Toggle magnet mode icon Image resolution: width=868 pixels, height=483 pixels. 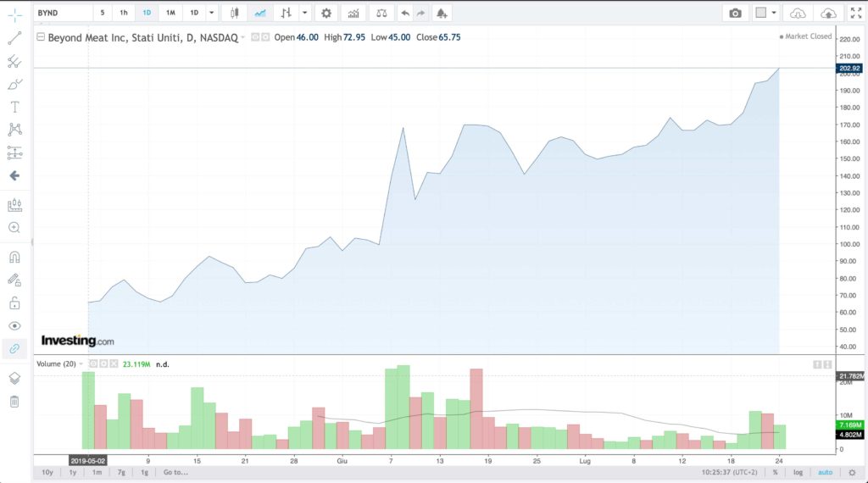[x=15, y=258]
